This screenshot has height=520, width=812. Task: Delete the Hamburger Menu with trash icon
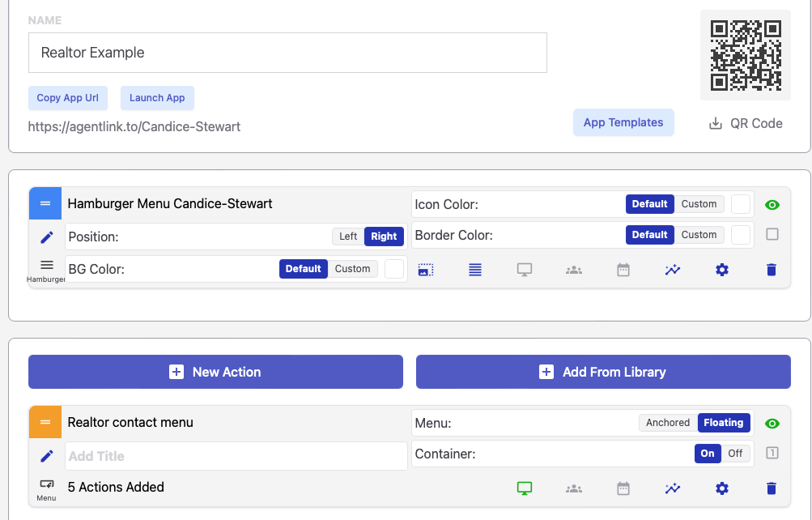772,270
